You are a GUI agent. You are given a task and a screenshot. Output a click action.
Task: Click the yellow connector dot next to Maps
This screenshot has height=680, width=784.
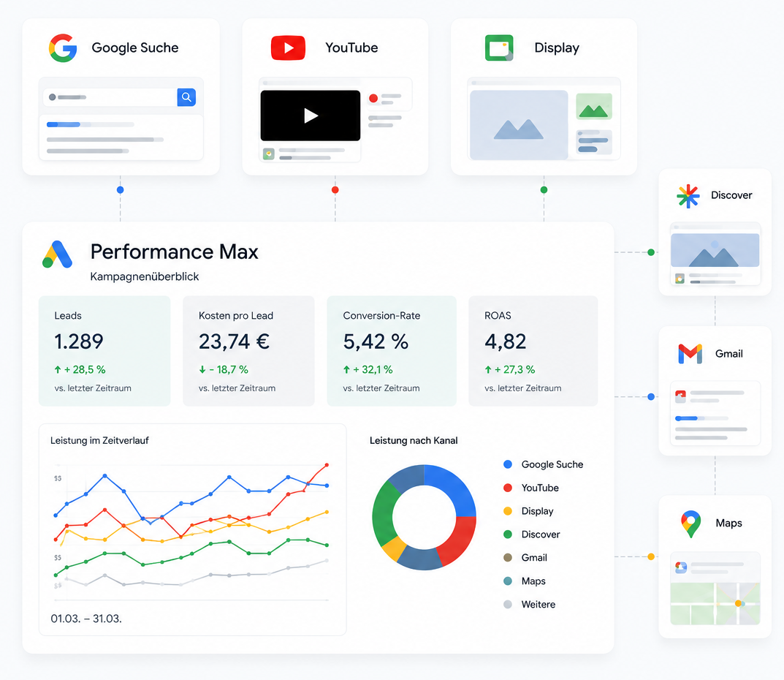pyautogui.click(x=651, y=557)
